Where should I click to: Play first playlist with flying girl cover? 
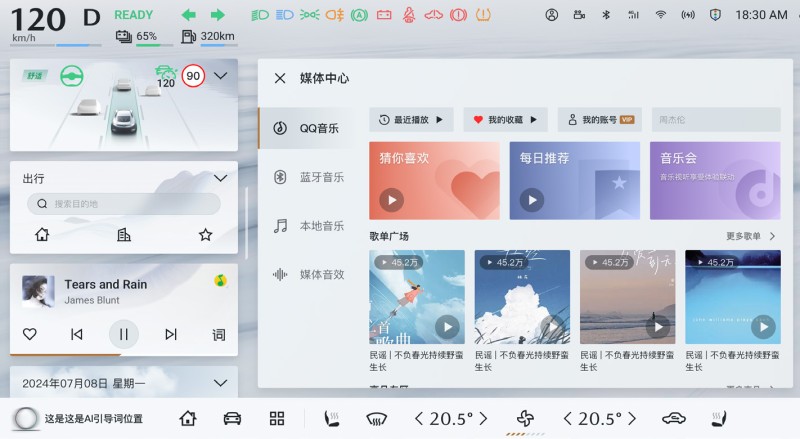pos(447,327)
